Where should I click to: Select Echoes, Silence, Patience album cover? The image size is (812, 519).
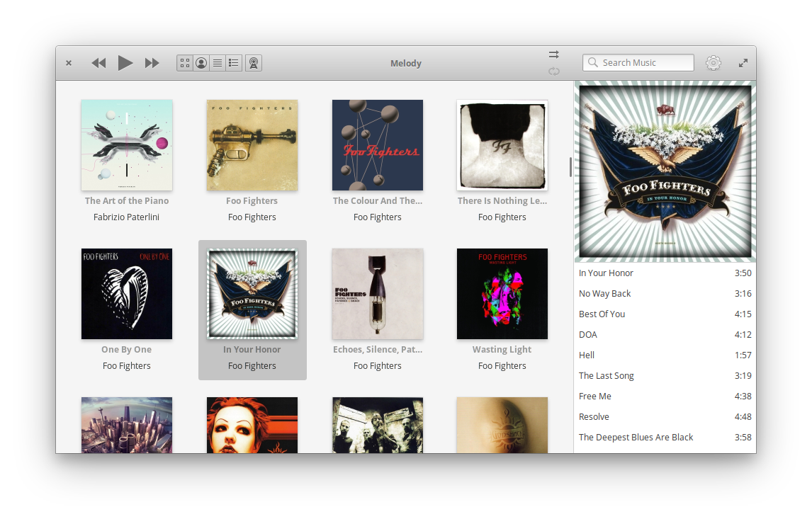(x=378, y=294)
